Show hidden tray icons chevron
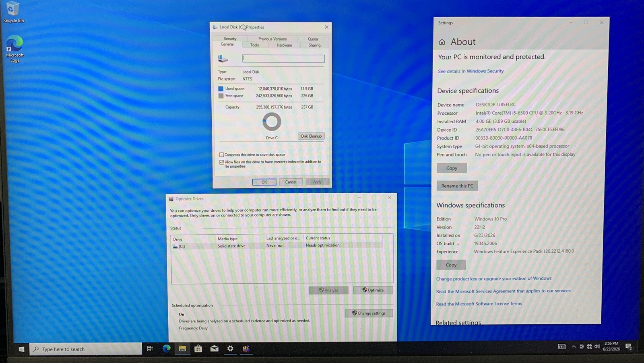This screenshot has height=363, width=644. [574, 346]
